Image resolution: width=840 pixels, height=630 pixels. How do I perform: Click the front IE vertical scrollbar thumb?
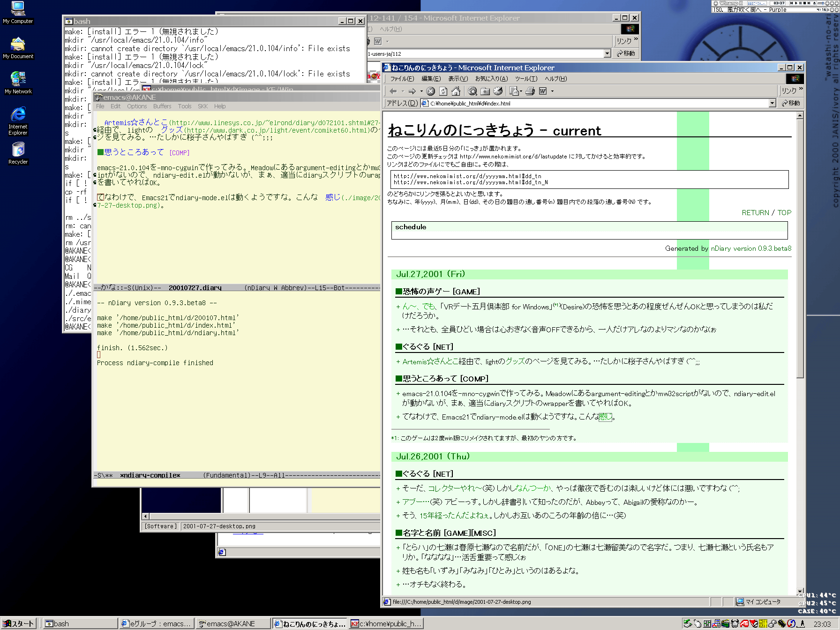pos(800,248)
